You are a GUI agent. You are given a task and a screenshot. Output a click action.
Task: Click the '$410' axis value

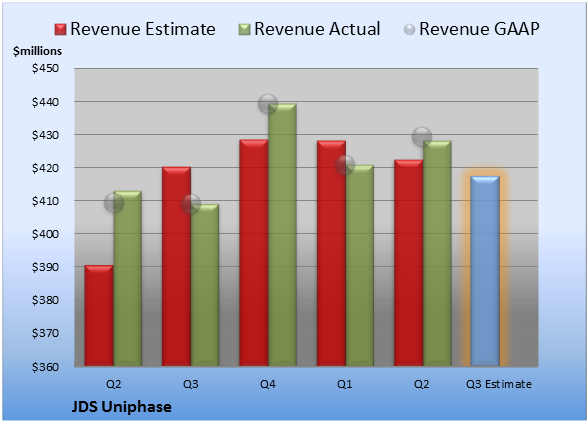[45, 201]
